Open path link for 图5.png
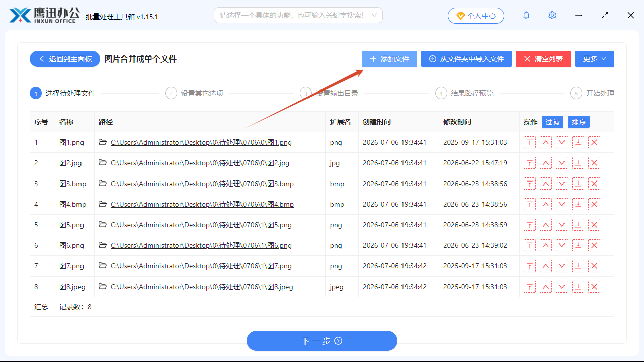644x362 pixels. (201, 225)
